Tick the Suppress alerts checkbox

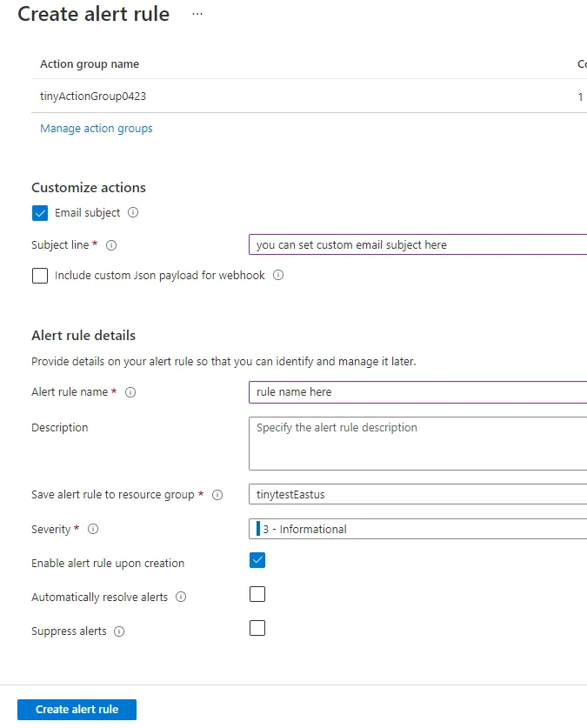257,628
